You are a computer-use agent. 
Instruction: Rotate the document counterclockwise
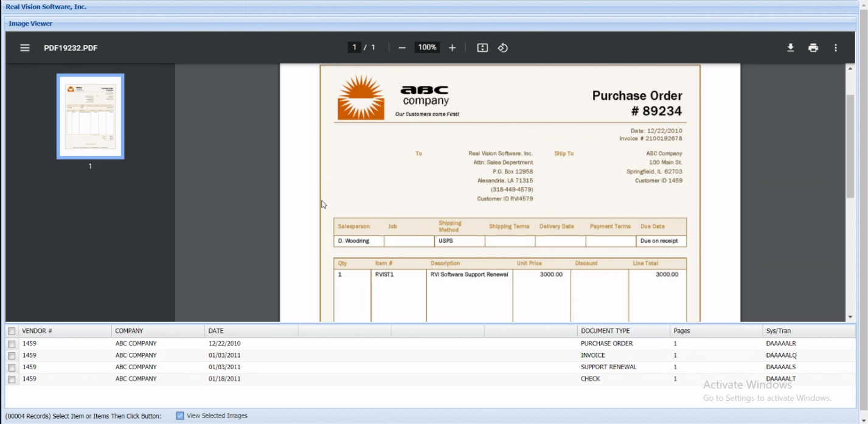coord(503,48)
